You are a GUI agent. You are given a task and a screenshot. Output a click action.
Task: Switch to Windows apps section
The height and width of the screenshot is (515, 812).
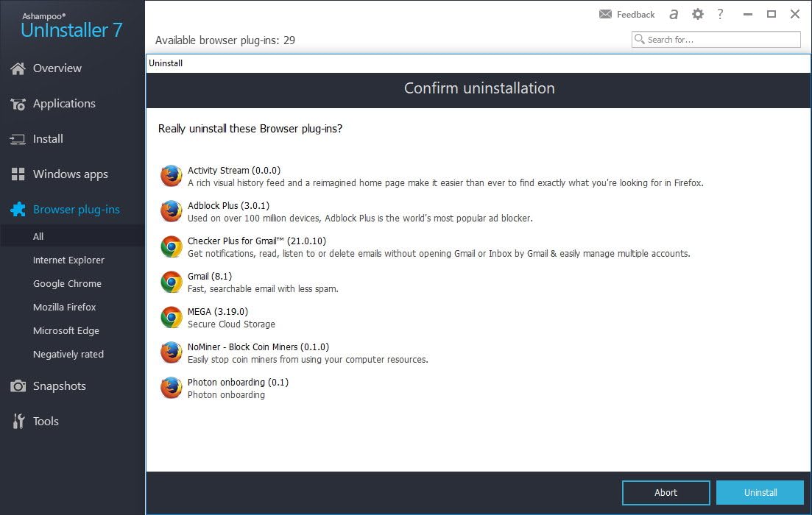[72, 174]
